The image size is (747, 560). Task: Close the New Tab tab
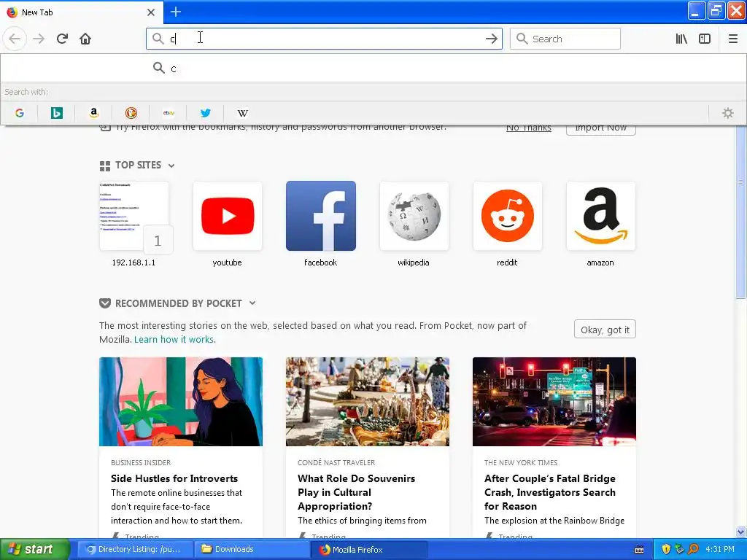pyautogui.click(x=151, y=12)
